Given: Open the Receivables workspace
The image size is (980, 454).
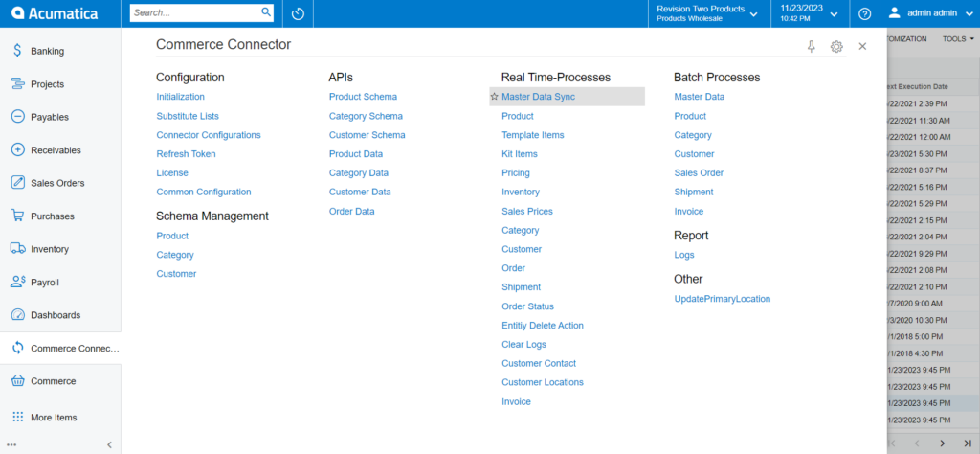Looking at the screenshot, I should click(x=56, y=150).
